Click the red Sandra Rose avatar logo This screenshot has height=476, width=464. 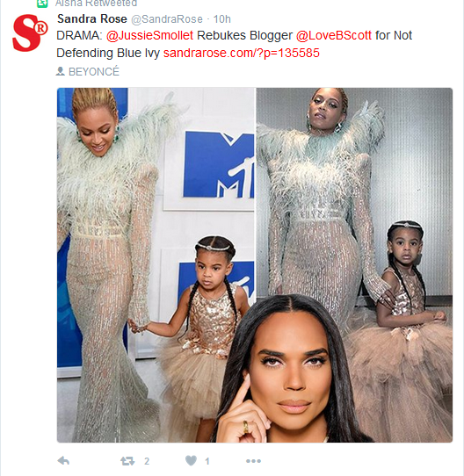30,32
